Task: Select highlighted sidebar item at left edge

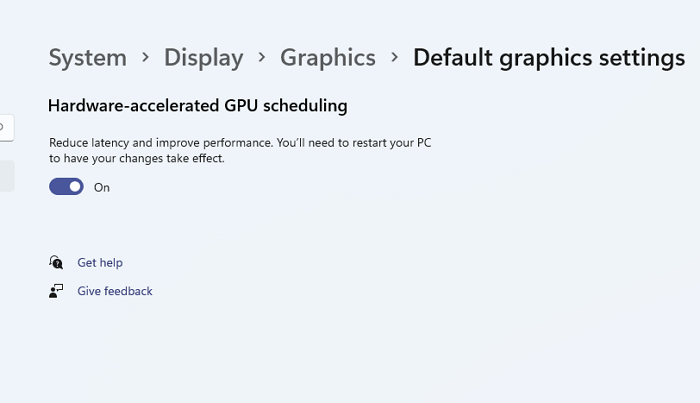Action: [6, 176]
